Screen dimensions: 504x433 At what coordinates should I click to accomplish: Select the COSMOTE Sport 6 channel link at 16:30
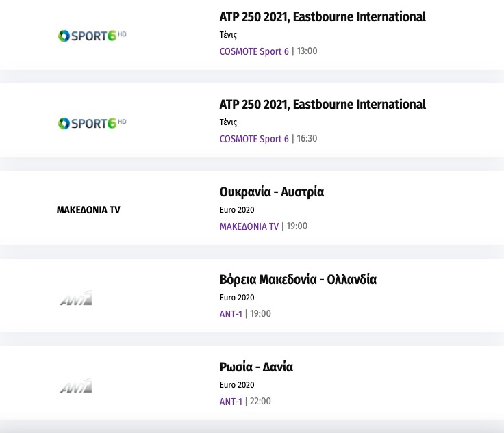click(x=254, y=140)
